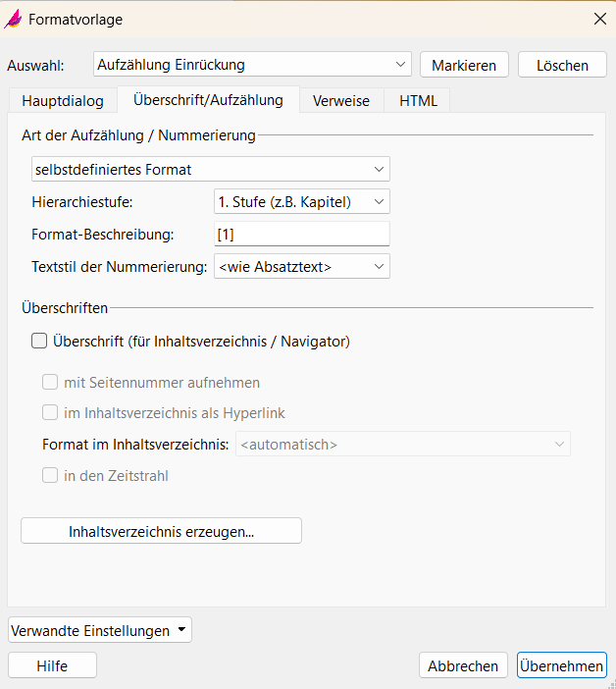Switch to the Hauptdialog tab
This screenshot has width=616, height=689.
(x=62, y=101)
